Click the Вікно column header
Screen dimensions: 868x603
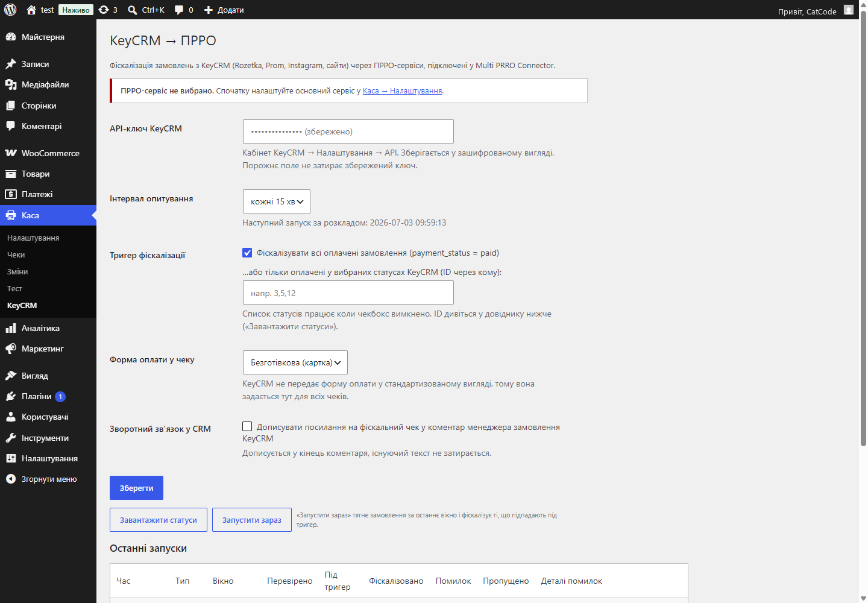[223, 581]
